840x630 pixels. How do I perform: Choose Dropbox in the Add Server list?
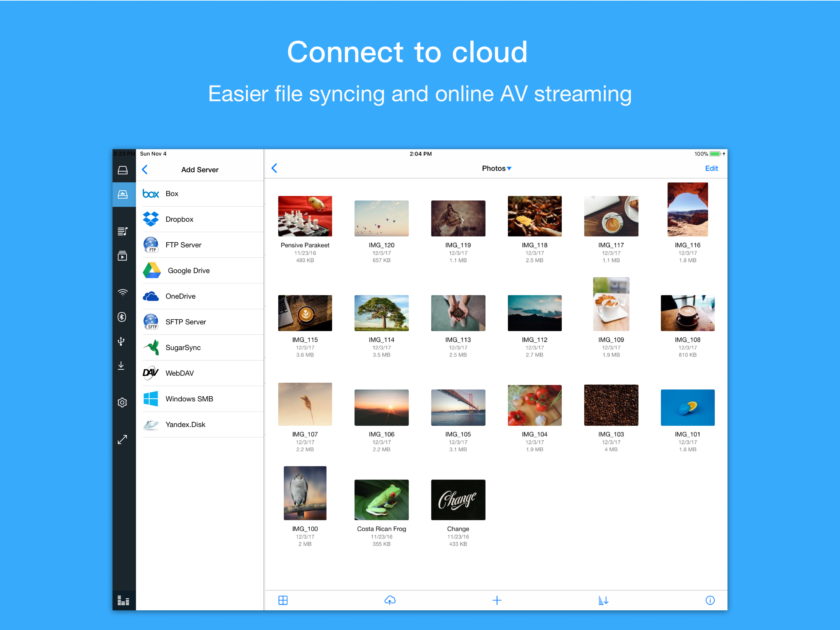[x=179, y=219]
